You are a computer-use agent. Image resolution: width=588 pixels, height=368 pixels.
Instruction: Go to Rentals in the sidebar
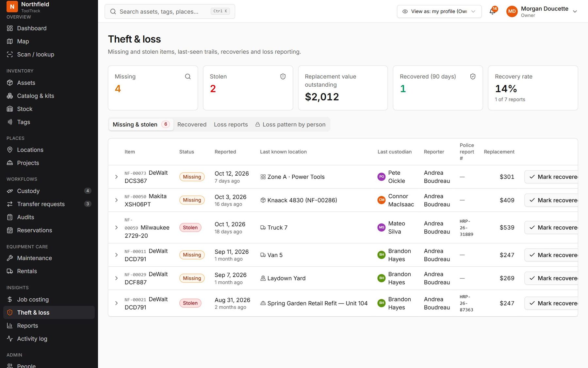pyautogui.click(x=49, y=271)
